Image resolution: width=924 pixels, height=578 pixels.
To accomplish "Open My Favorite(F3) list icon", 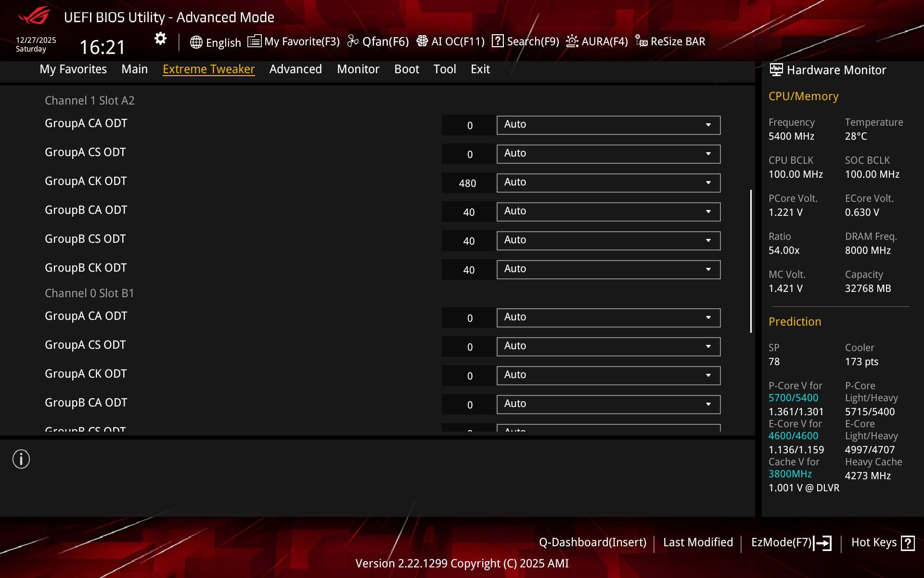I will point(255,41).
